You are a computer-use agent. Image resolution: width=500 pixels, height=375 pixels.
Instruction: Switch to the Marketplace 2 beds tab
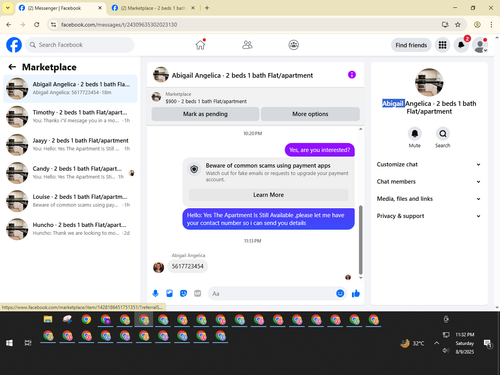pos(153,8)
